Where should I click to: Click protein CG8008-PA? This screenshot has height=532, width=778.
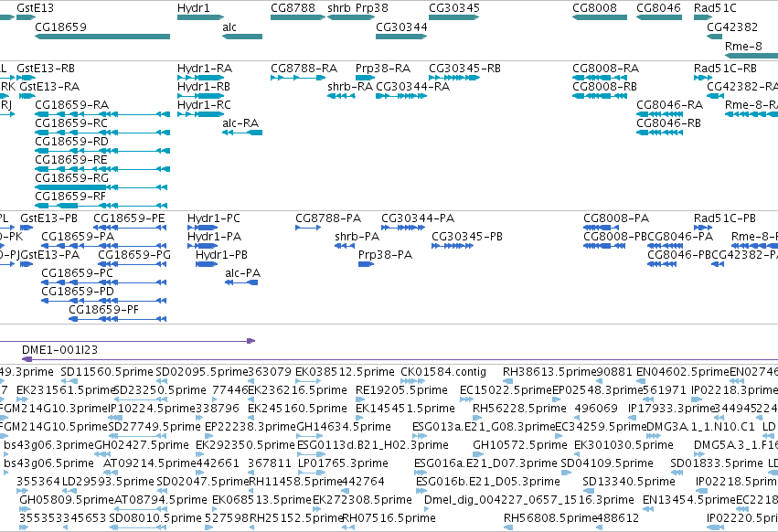coord(616,218)
